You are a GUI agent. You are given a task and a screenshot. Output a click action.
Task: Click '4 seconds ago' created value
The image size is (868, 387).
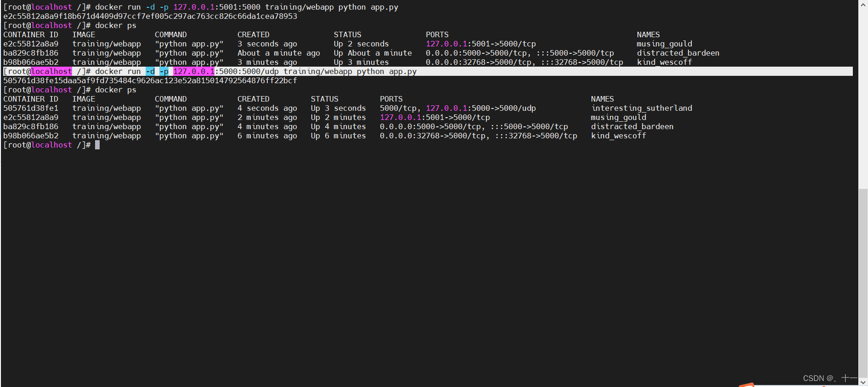[x=267, y=108]
